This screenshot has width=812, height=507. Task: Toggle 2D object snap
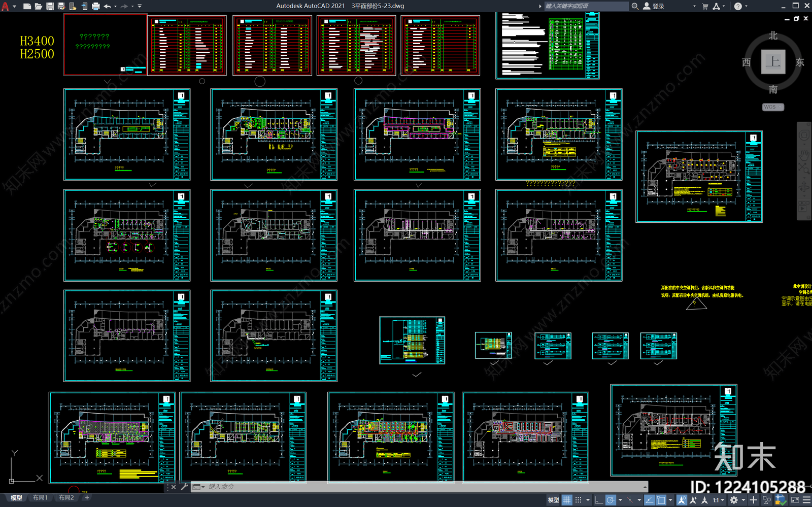tap(661, 500)
